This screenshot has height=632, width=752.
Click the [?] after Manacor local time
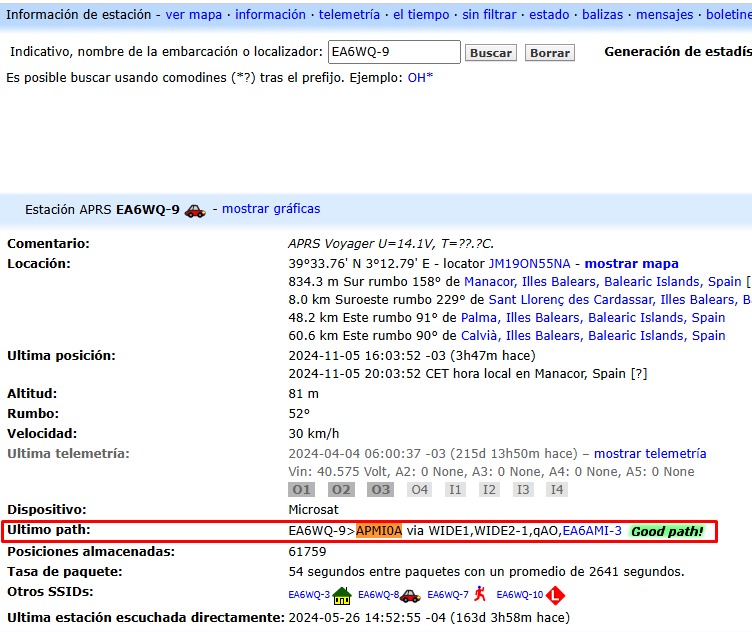pyautogui.click(x=639, y=374)
